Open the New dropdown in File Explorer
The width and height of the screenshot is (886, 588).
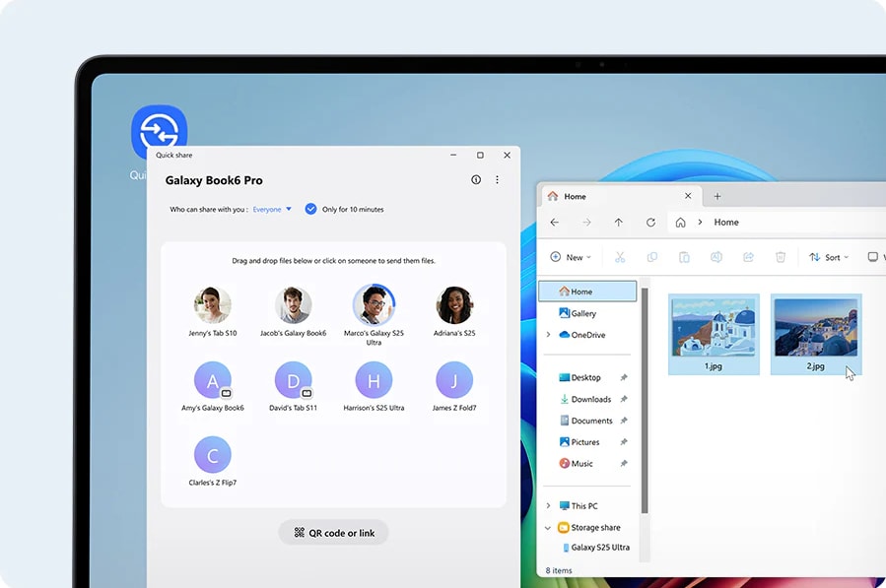click(x=571, y=257)
